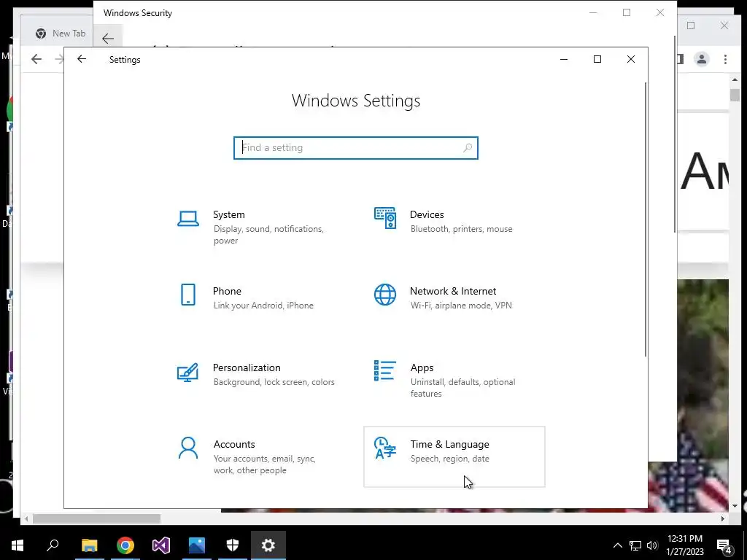Open File Explorer from the taskbar
Viewport: 747px width, 560px height.
click(x=89, y=545)
